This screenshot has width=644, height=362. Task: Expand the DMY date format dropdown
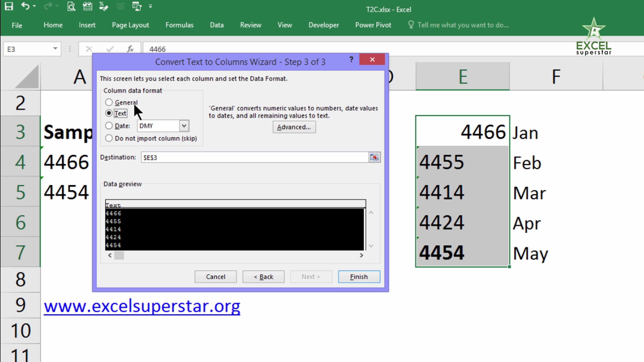click(184, 125)
